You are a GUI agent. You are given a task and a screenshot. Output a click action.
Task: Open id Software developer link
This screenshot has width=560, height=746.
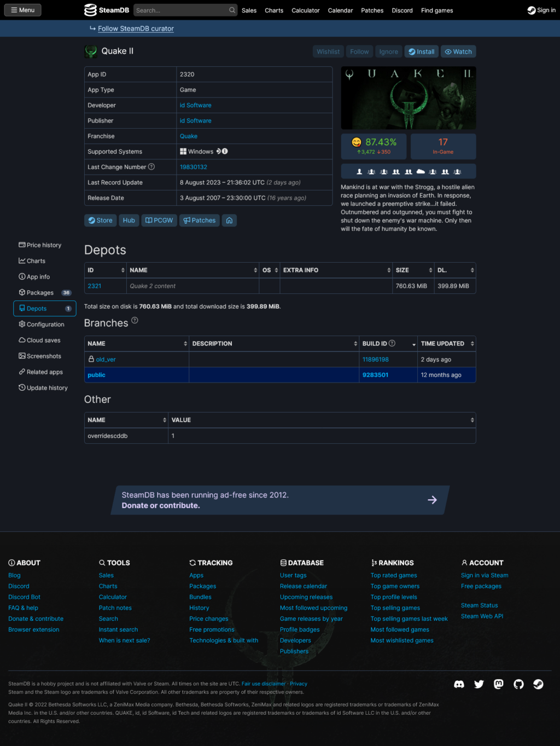coord(195,105)
